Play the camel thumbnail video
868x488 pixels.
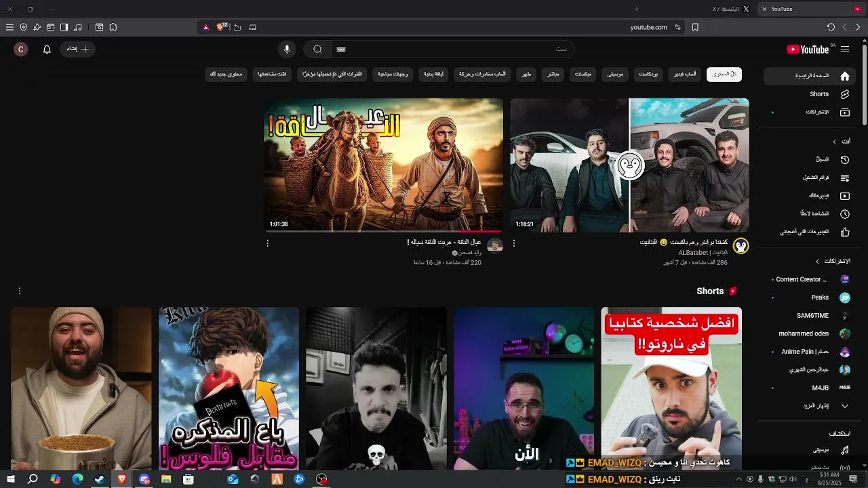[383, 165]
